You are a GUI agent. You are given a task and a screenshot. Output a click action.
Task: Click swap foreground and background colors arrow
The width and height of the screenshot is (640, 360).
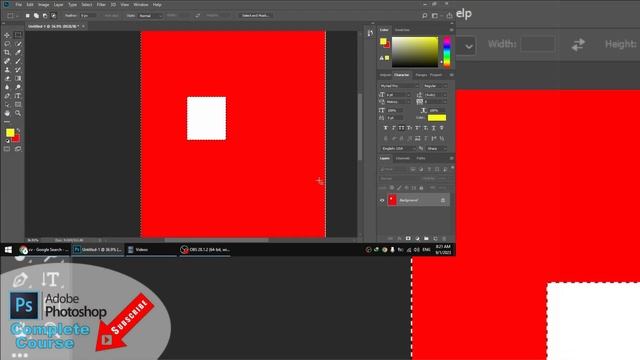pyautogui.click(x=18, y=130)
